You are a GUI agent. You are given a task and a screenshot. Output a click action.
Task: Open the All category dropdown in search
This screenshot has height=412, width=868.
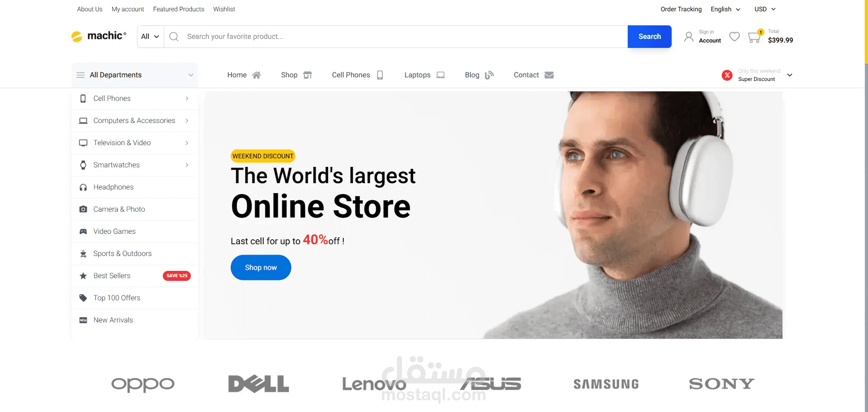[150, 37]
